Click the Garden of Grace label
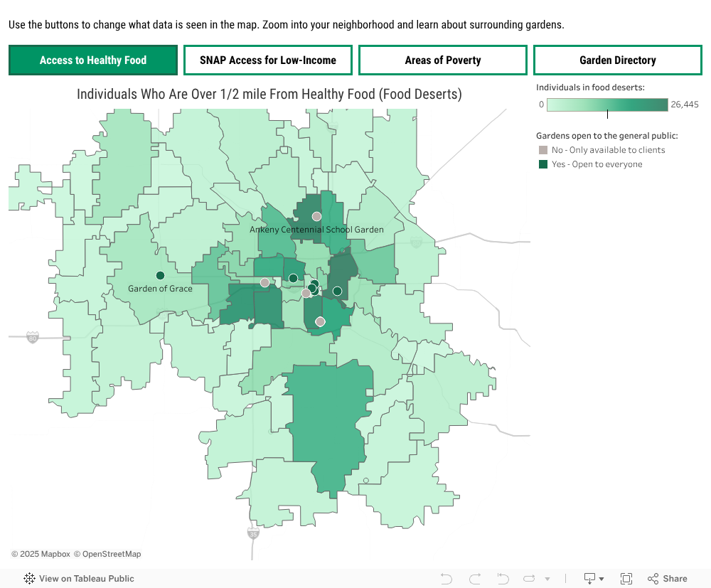 point(160,289)
